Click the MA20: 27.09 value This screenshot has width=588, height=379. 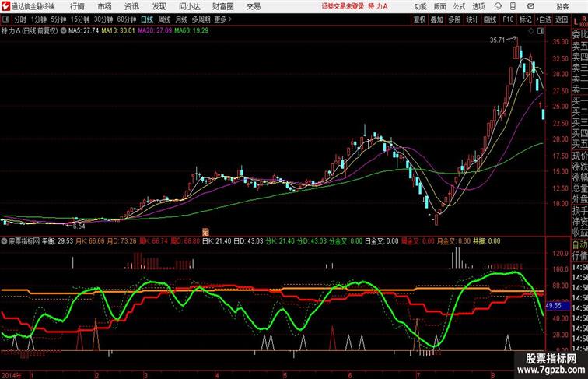click(x=155, y=31)
